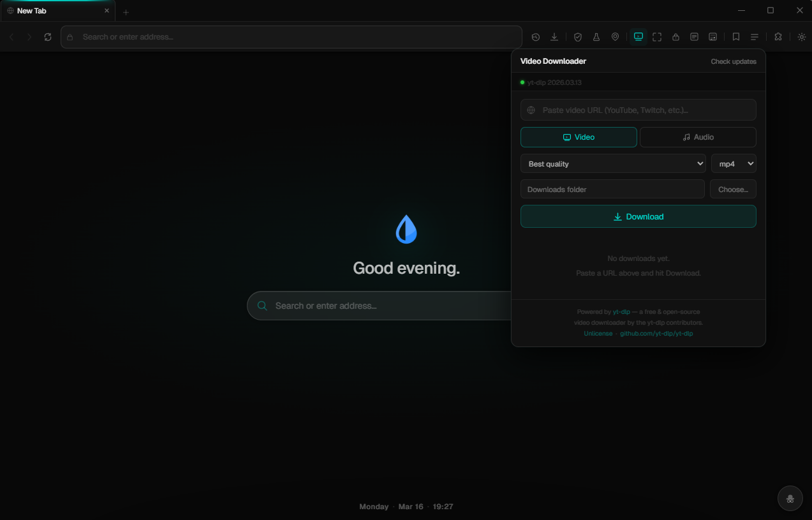Screen dimensions: 812x520
Task: Toggle the light theme sun icon
Action: coord(801,36)
